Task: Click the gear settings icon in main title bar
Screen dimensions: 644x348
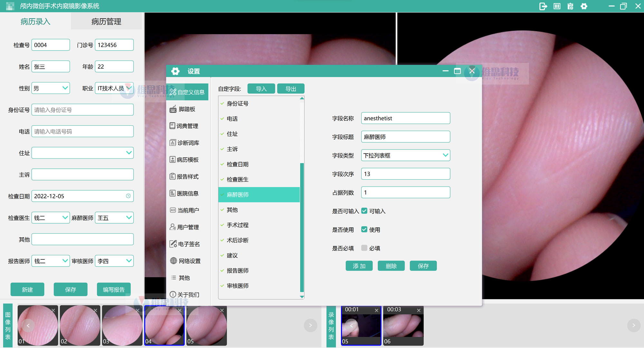Action: pos(584,6)
